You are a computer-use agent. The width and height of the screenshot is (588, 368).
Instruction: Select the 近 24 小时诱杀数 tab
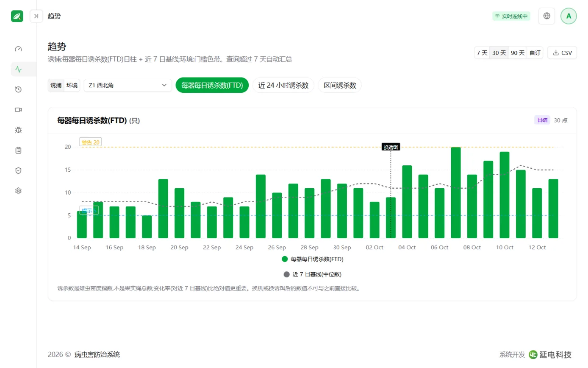(283, 85)
